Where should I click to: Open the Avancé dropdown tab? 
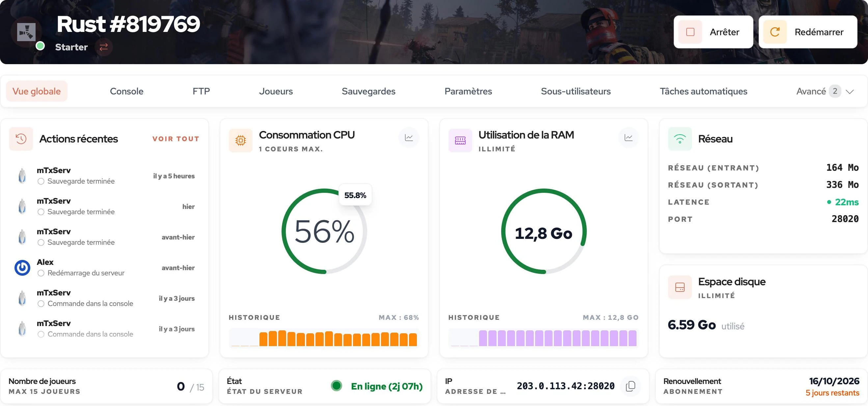(825, 91)
